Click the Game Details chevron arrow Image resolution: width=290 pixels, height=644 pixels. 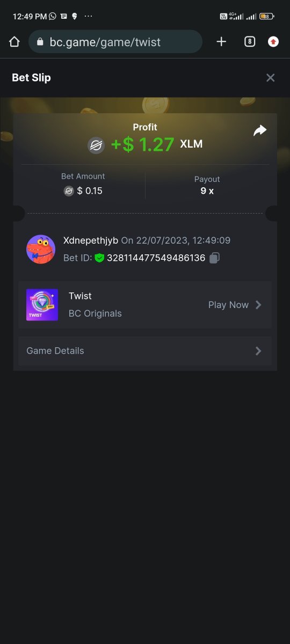point(259,351)
